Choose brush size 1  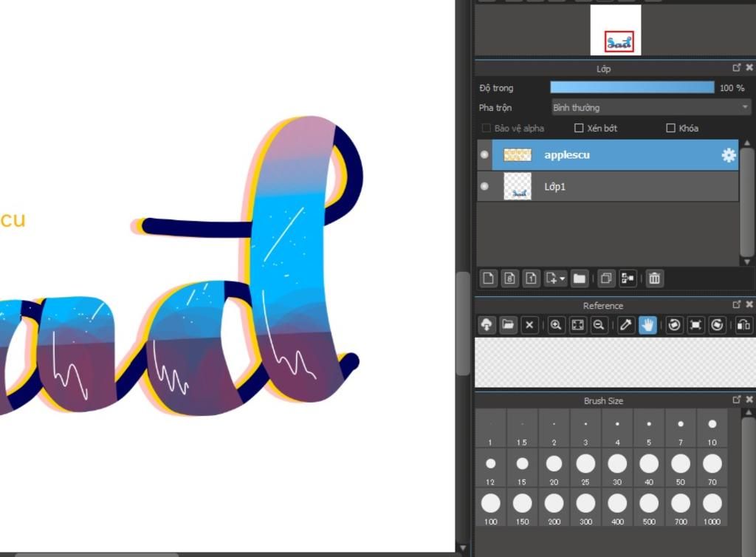490,428
